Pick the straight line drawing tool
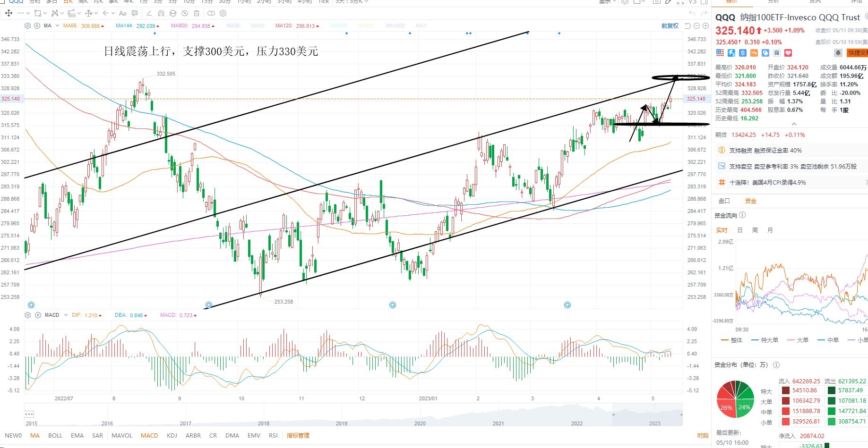This screenshot has height=448, width=868. click(21, 13)
